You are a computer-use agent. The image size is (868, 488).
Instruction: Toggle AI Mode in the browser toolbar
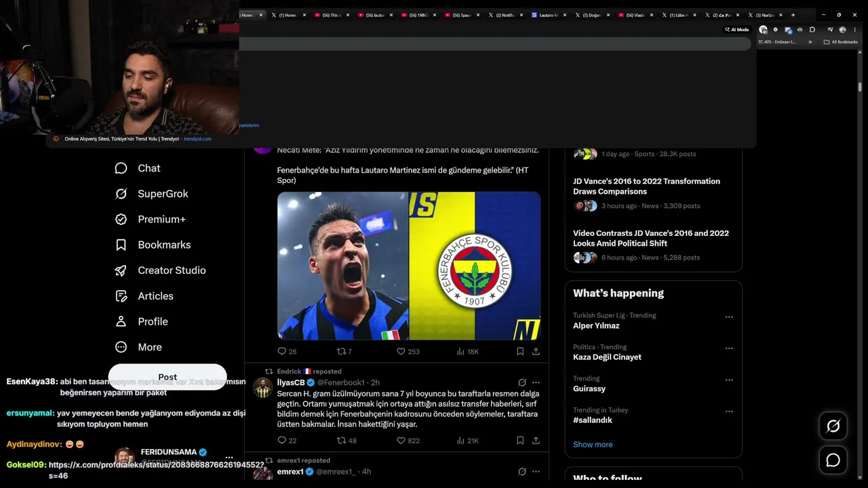tap(736, 30)
